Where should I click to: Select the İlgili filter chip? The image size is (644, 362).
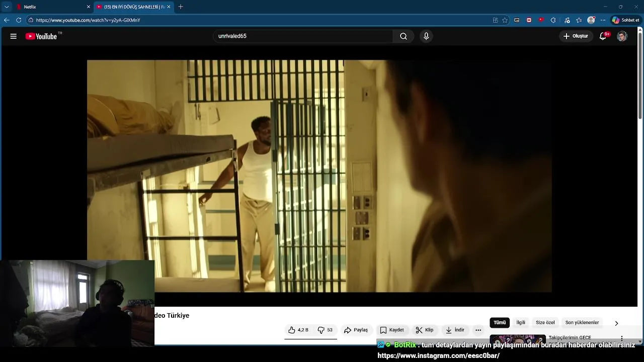[521, 323]
